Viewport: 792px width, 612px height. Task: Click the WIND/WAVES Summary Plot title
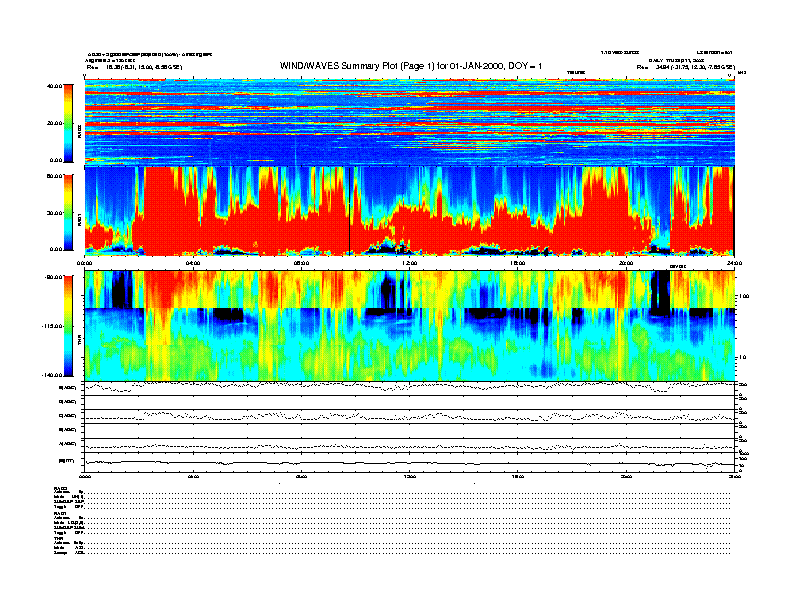(x=411, y=66)
